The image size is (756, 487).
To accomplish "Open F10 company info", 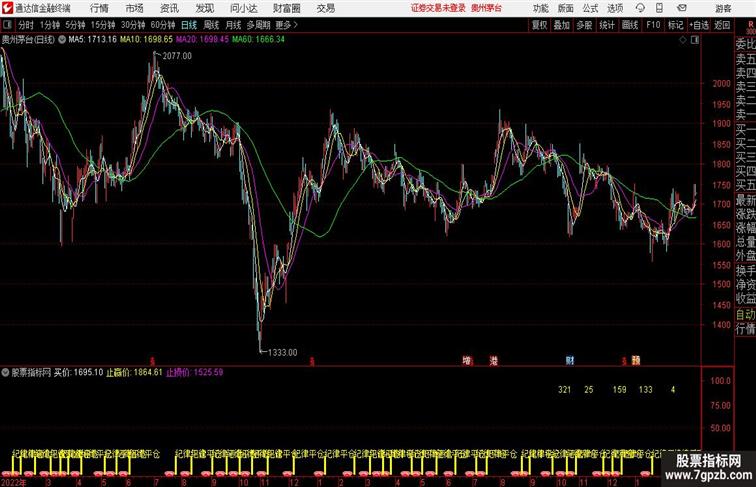I will coord(653,25).
